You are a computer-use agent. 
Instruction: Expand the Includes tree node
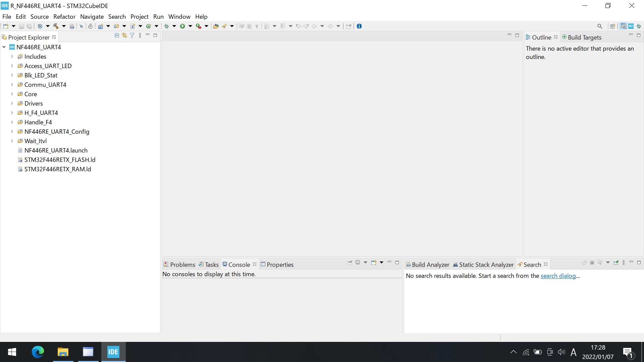tap(12, 57)
